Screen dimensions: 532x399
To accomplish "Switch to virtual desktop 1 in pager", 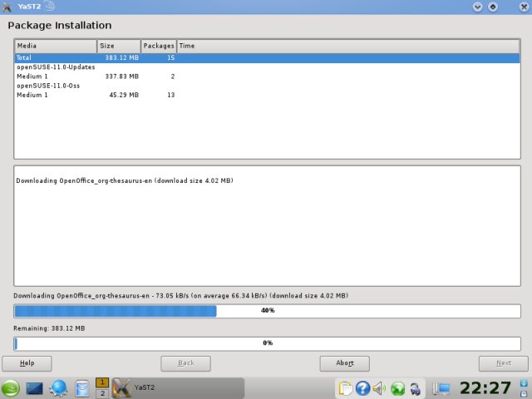I will click(x=102, y=382).
